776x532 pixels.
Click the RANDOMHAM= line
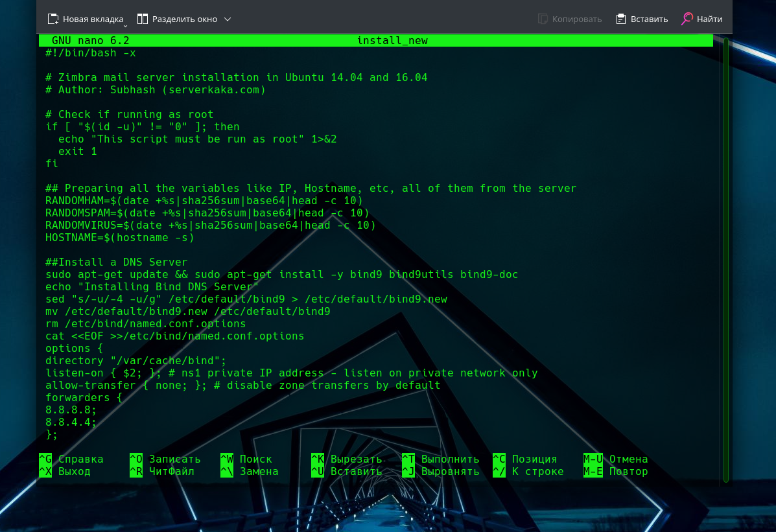coord(204,200)
